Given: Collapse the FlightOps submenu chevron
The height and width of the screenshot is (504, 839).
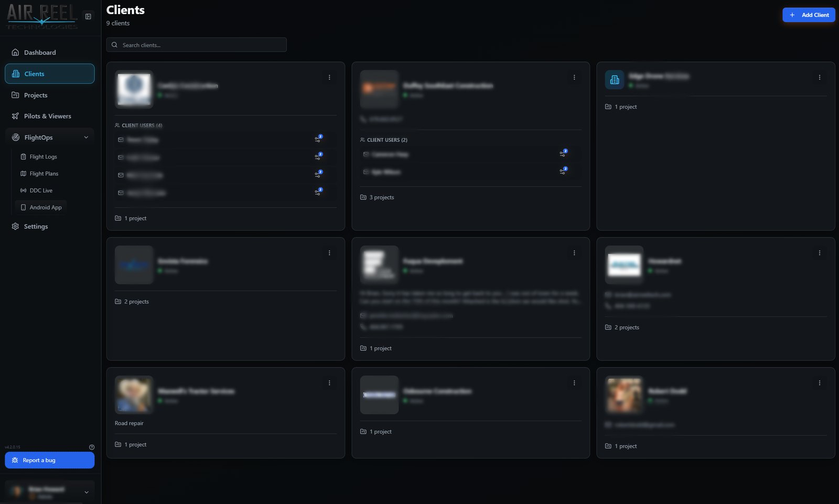Looking at the screenshot, I should pyautogui.click(x=86, y=138).
